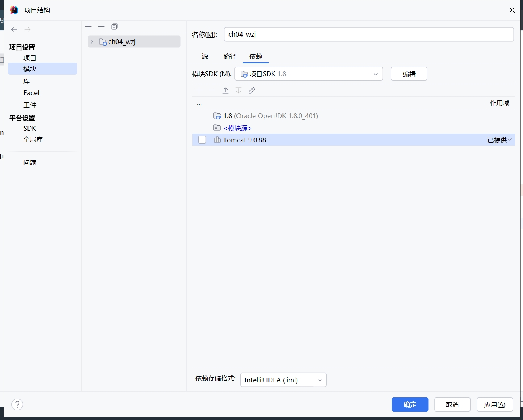Switch to the 路径 tab
This screenshot has height=420, width=523.
[230, 56]
